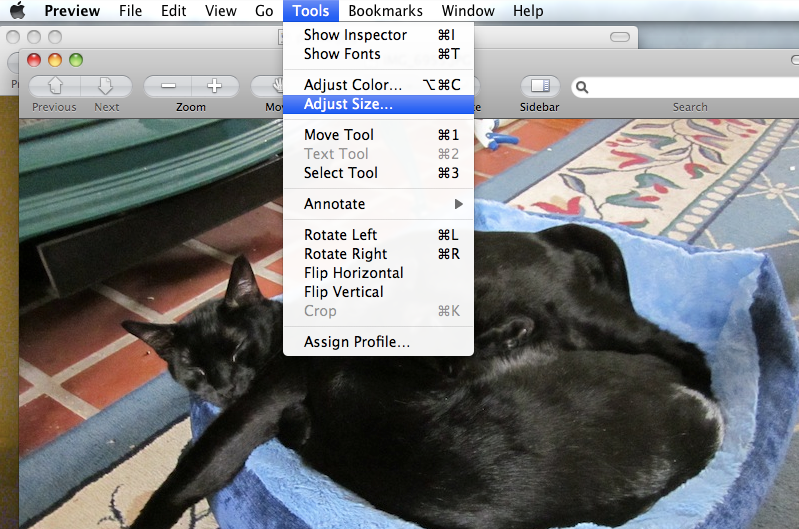Minimize front window with yellow button
The width and height of the screenshot is (799, 529).
point(55,60)
